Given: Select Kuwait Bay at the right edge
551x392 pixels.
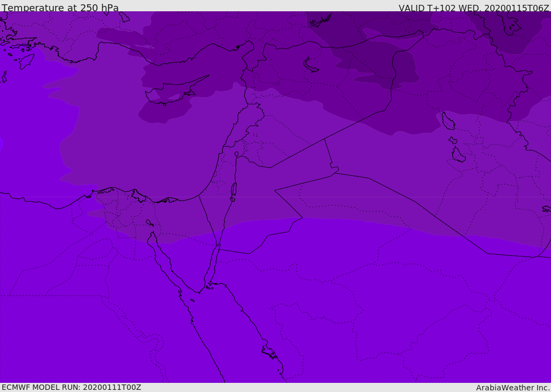Looking at the screenshot, I should [547, 209].
